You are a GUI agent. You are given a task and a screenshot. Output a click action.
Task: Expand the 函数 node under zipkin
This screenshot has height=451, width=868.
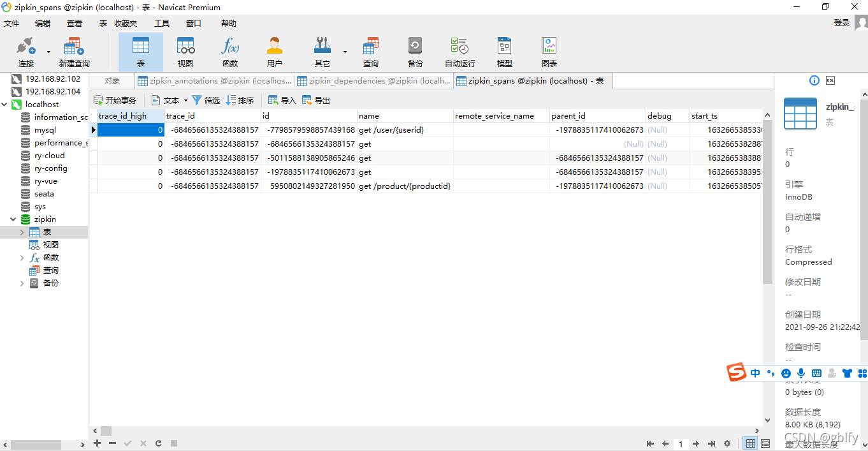[x=22, y=258]
